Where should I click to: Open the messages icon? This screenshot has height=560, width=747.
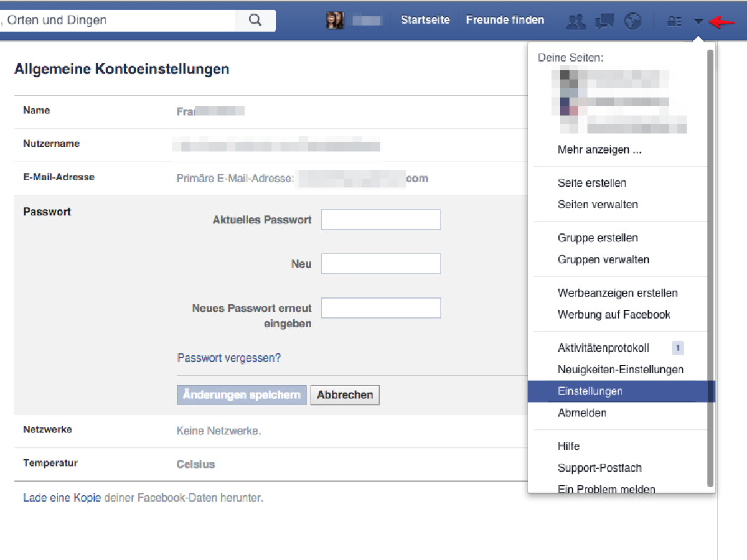[x=604, y=21]
